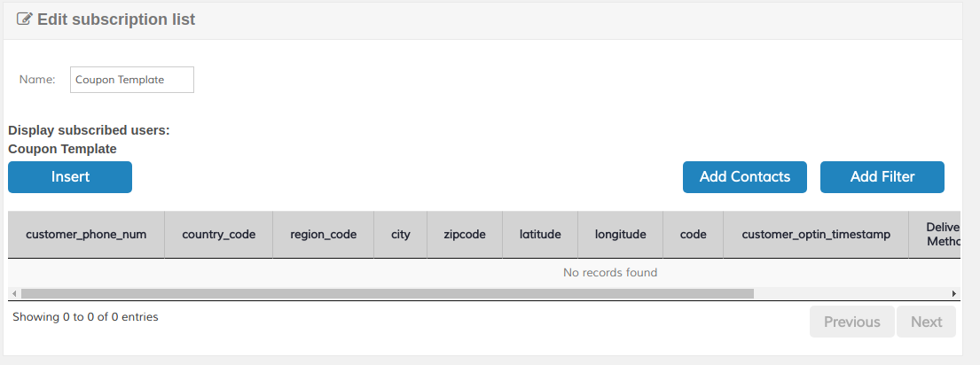Viewport: 980px width, 365px height.
Task: Click the edit pencil icon in header
Action: click(x=25, y=19)
